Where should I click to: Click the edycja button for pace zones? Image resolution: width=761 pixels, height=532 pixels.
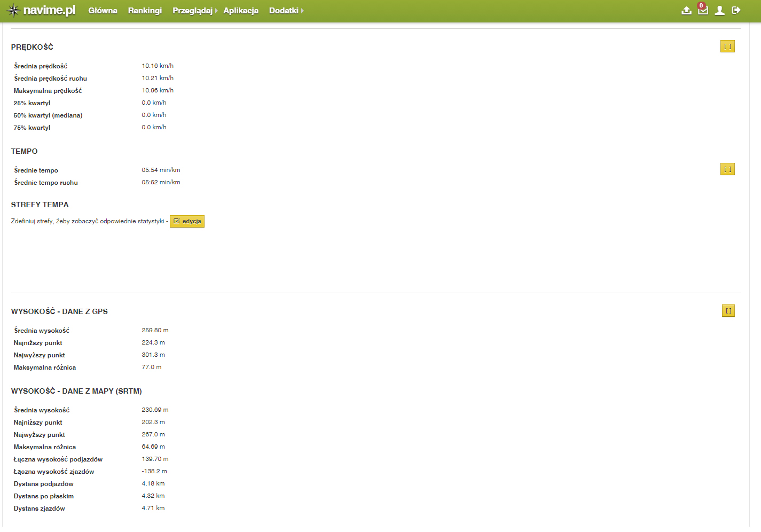click(187, 221)
